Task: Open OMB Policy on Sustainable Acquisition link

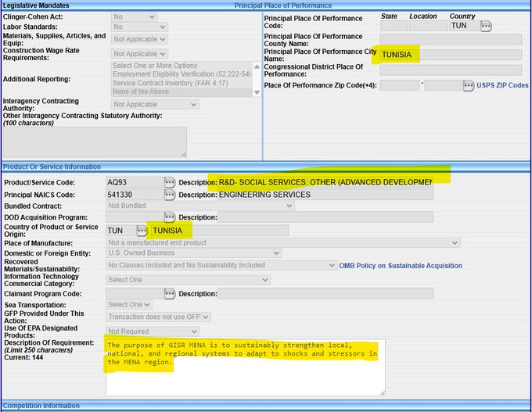Action: 400,266
